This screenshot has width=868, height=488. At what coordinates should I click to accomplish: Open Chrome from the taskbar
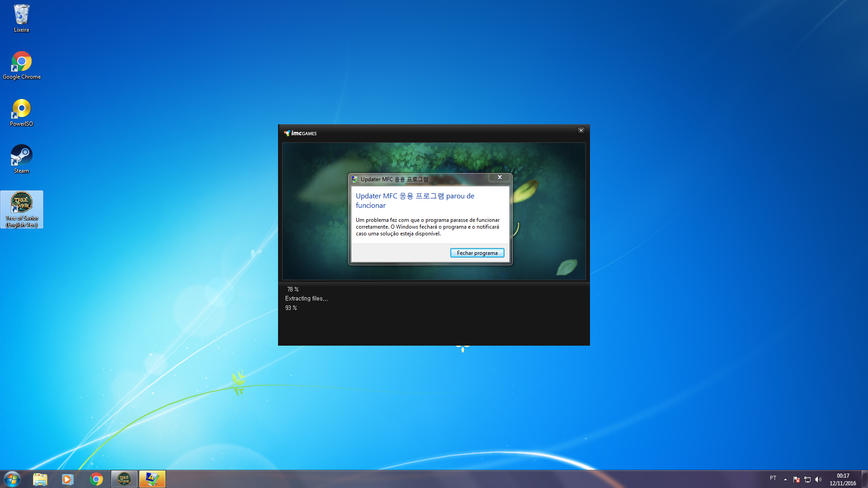tap(96, 479)
